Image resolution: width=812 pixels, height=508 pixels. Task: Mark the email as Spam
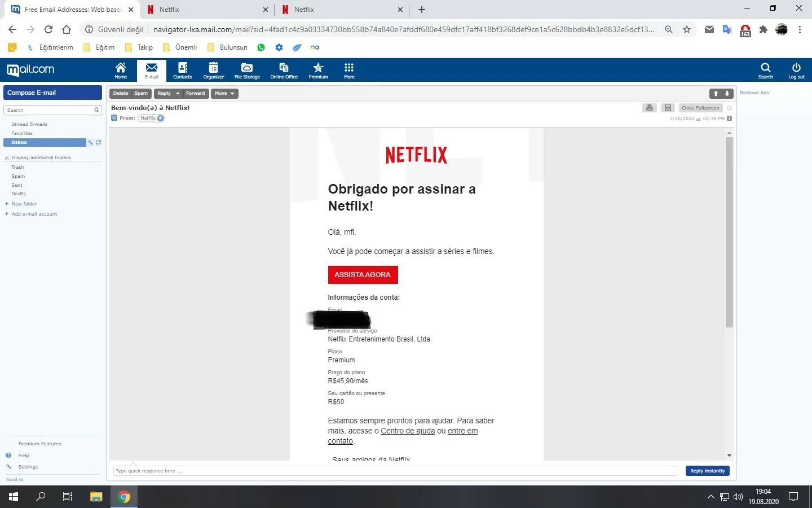[x=141, y=94]
